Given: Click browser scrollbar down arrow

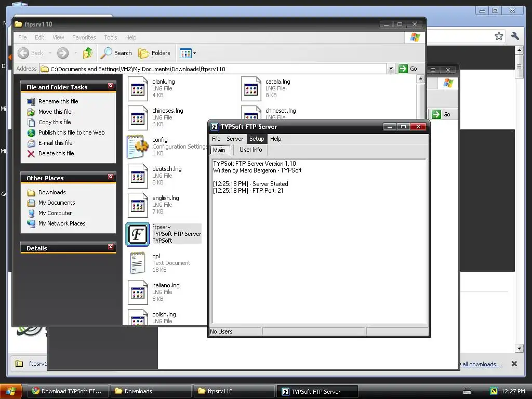Looking at the screenshot, I should (x=519, y=348).
